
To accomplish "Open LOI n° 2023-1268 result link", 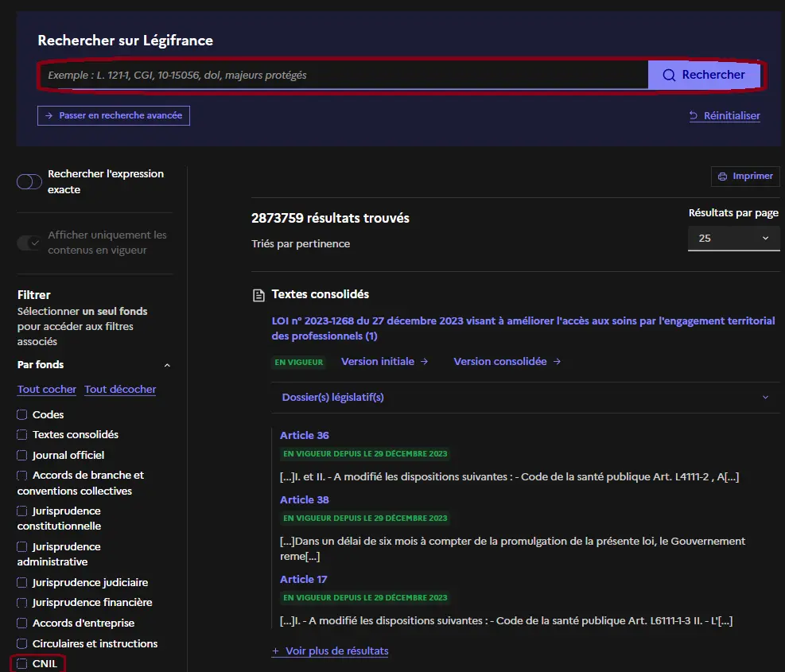I will (x=523, y=328).
